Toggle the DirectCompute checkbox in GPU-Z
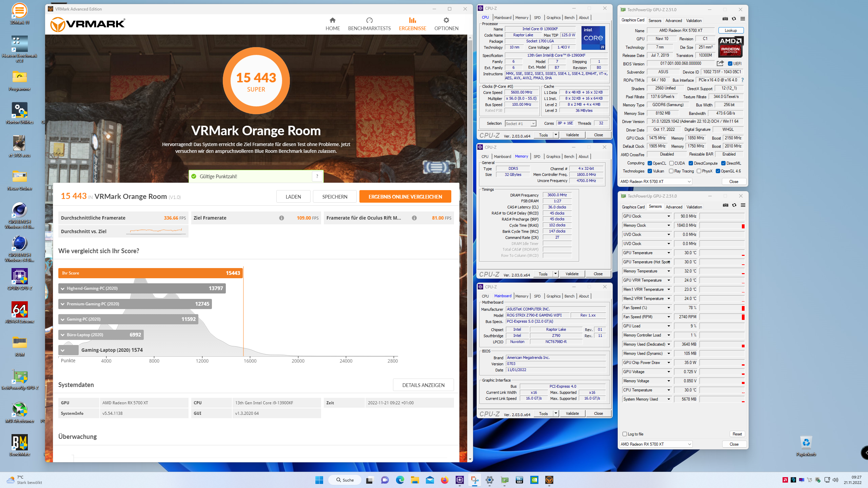This screenshot has width=868, height=488. (x=691, y=163)
